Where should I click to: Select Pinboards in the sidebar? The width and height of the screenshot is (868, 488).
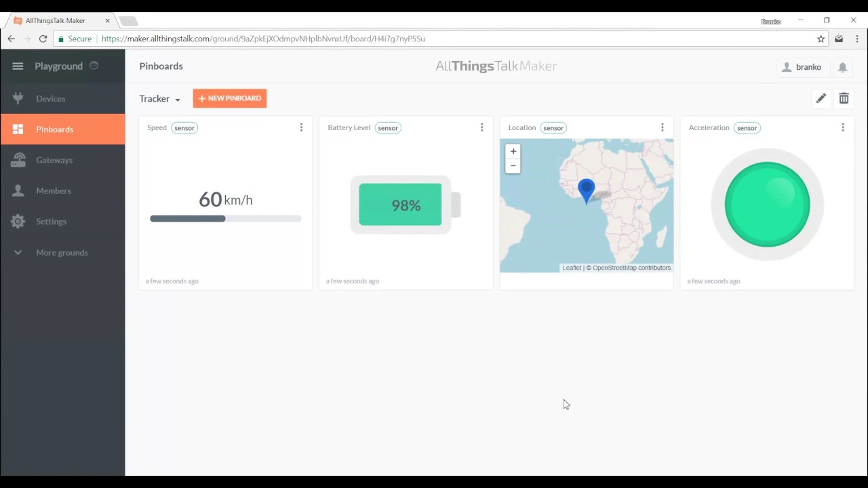[x=62, y=129]
